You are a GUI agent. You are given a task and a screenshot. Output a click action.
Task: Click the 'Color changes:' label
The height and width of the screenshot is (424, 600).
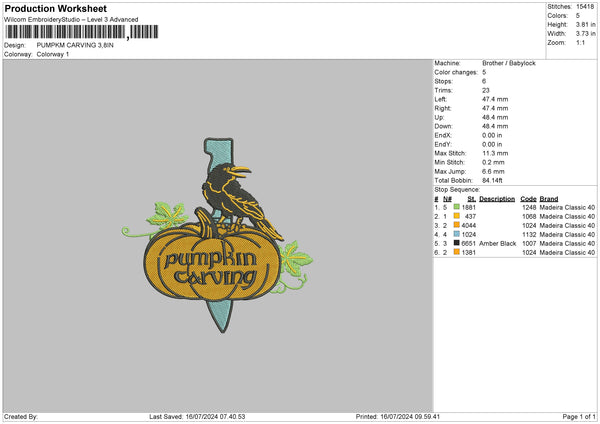(x=456, y=72)
